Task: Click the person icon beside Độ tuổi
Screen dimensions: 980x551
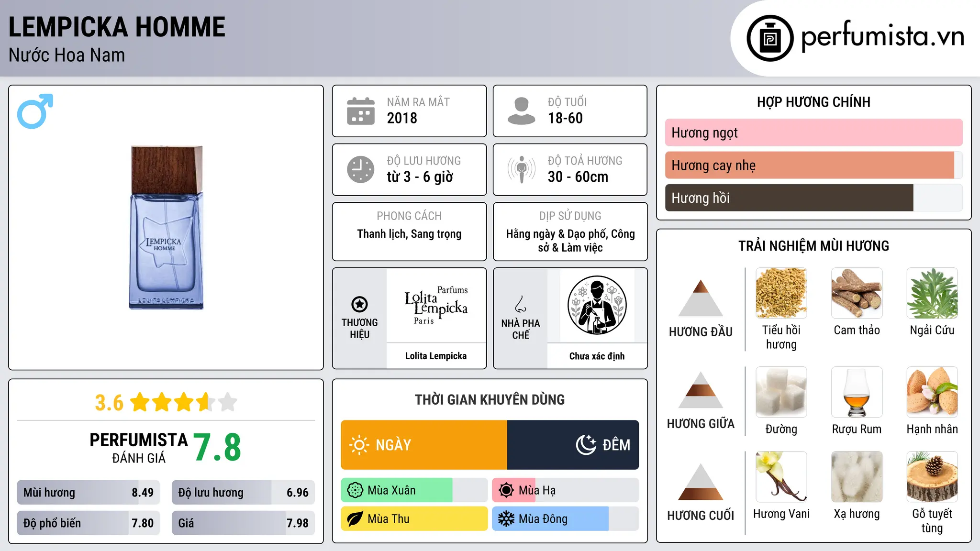Action: click(522, 111)
